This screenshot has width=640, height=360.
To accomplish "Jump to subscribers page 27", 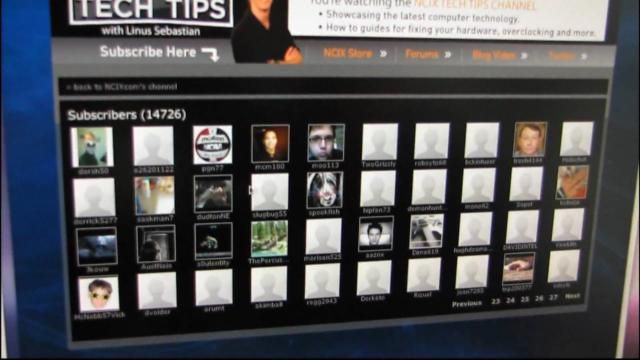I will pyautogui.click(x=553, y=298).
